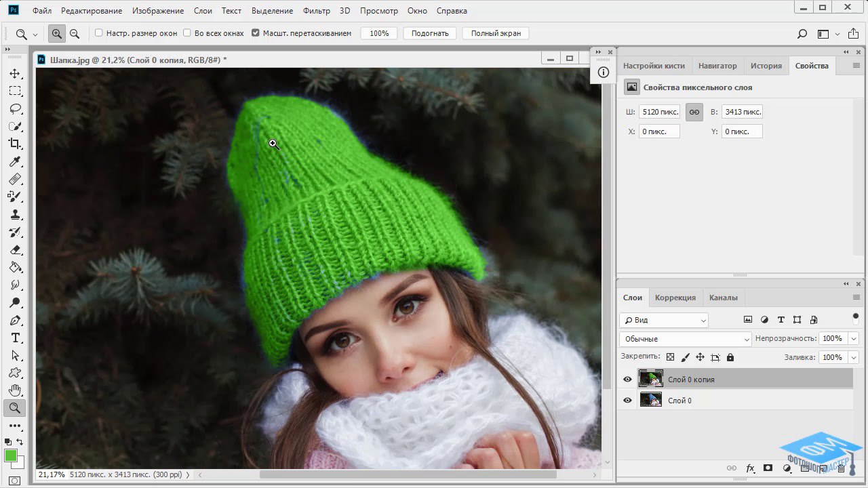Open the 'Фильтр' menu
This screenshot has width=868, height=488.
point(316,11)
